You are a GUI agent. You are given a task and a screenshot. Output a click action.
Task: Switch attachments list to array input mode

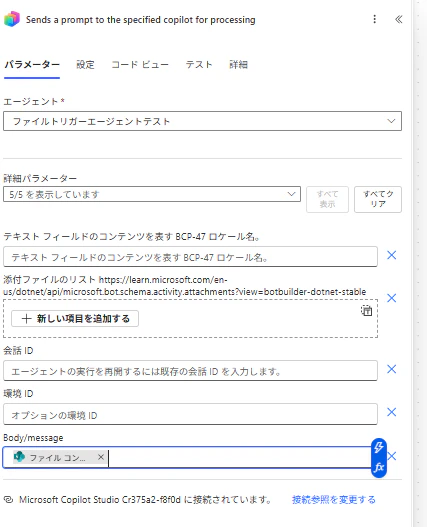click(x=366, y=311)
